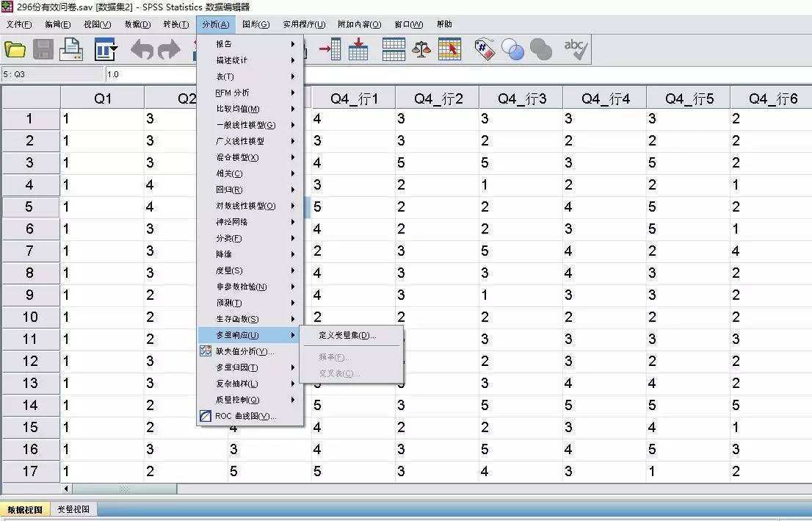Image resolution: width=812 pixels, height=521 pixels.
Task: Expand the 预测(T) submenu
Action: [x=250, y=303]
